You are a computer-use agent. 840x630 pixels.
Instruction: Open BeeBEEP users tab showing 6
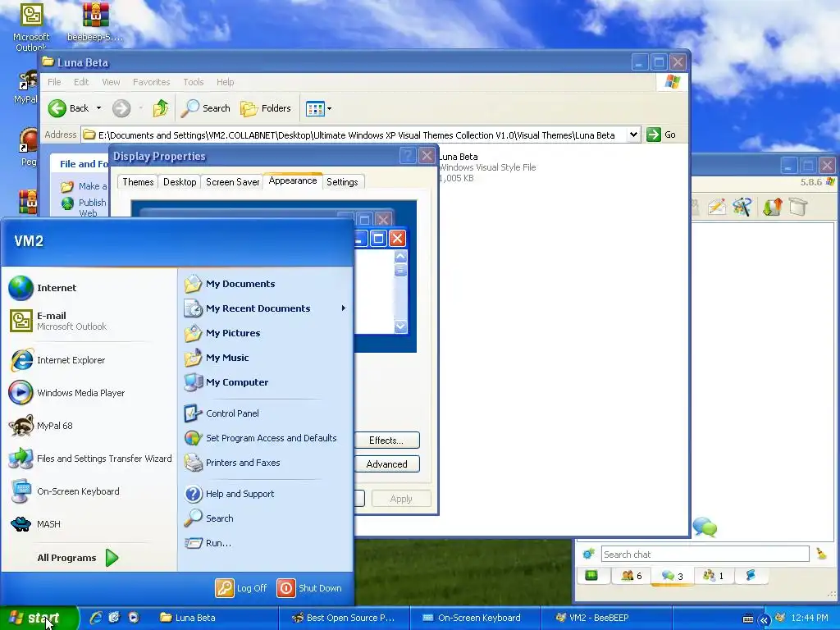[631, 576]
